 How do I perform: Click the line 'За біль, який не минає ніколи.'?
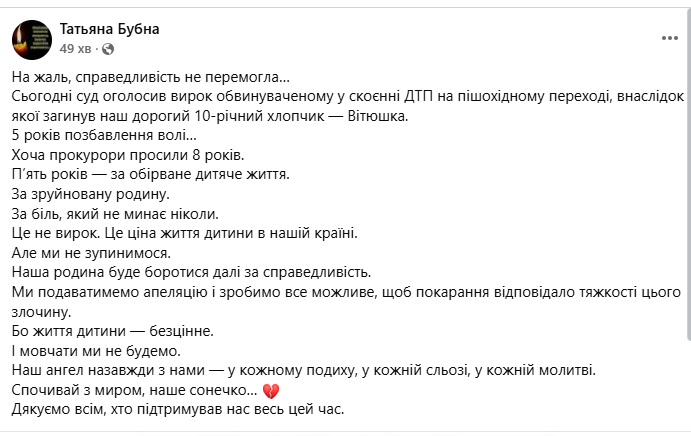115,213
